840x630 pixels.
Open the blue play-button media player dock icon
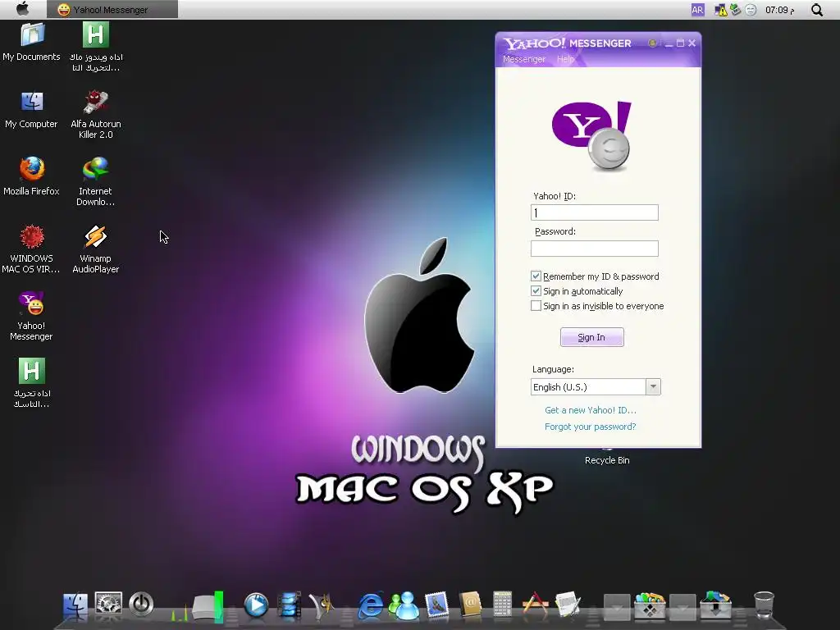click(256, 605)
